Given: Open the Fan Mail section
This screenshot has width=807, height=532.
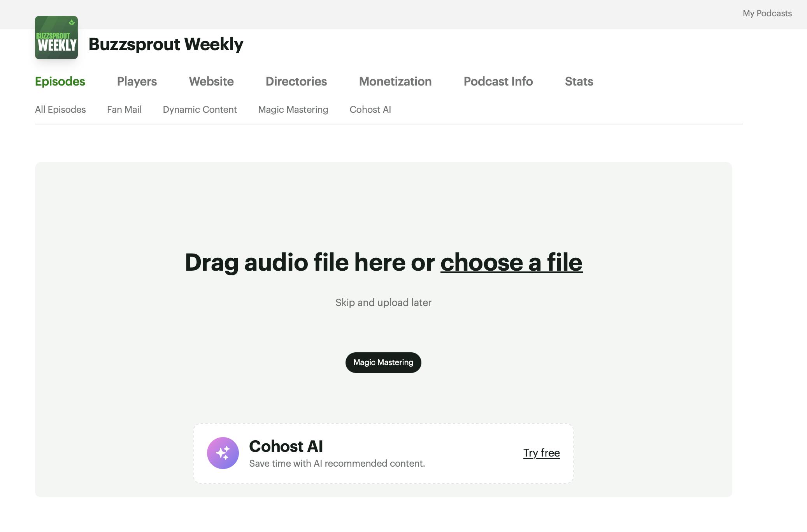Looking at the screenshot, I should [124, 108].
